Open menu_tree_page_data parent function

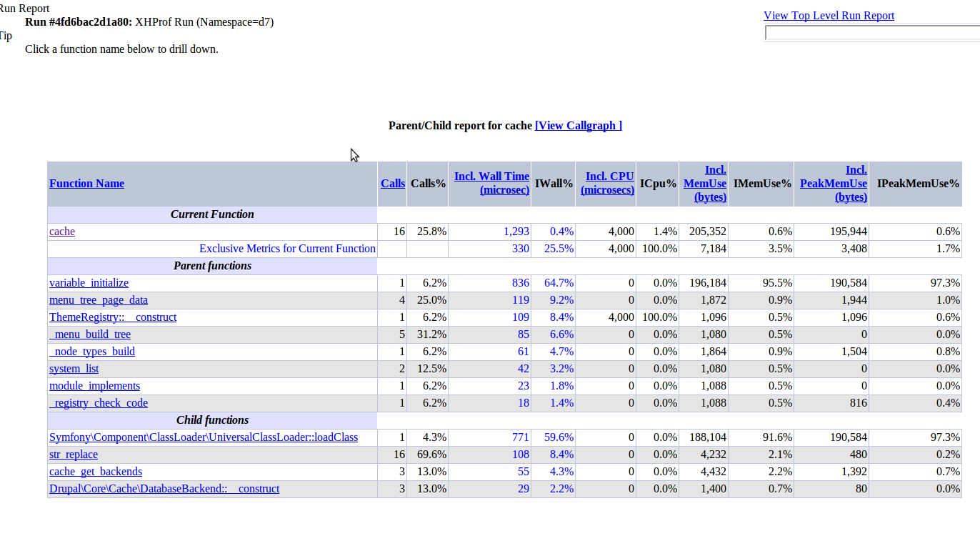tap(99, 300)
